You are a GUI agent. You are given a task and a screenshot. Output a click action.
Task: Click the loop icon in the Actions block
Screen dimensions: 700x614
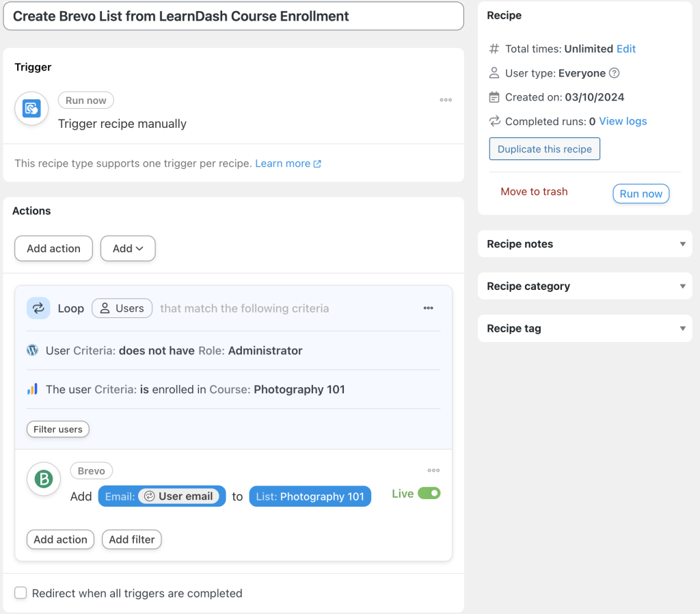click(x=38, y=308)
